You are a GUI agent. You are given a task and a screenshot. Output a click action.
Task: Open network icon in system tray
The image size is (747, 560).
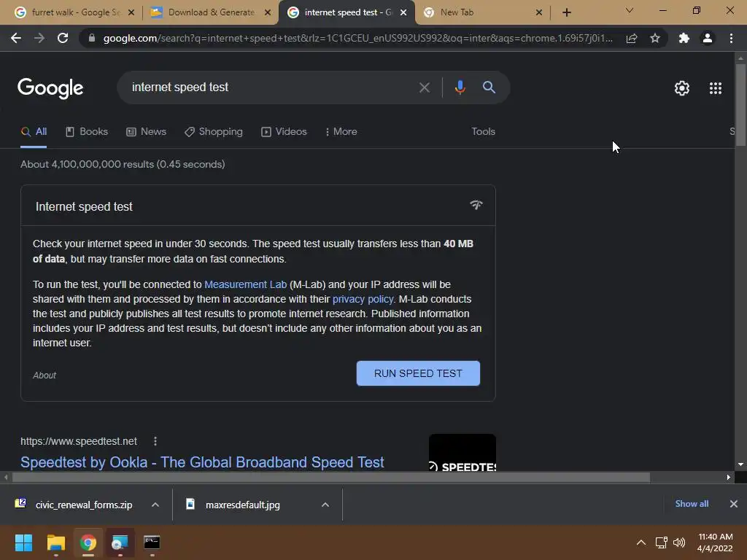[661, 542]
